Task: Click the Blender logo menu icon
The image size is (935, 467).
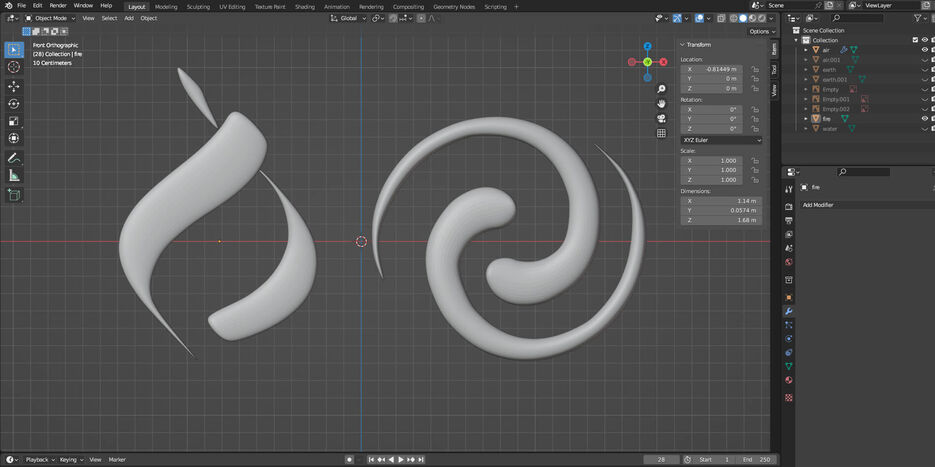Action: pos(8,5)
